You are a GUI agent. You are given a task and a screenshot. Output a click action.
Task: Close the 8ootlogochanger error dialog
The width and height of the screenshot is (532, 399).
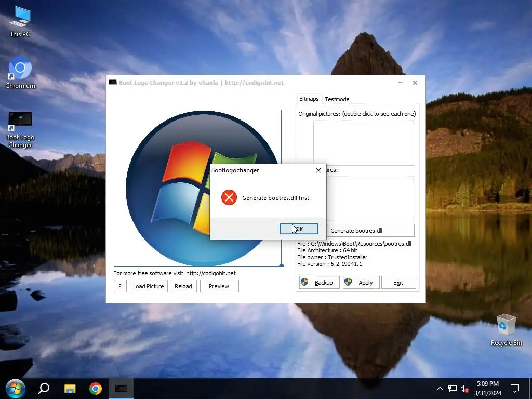pos(318,170)
